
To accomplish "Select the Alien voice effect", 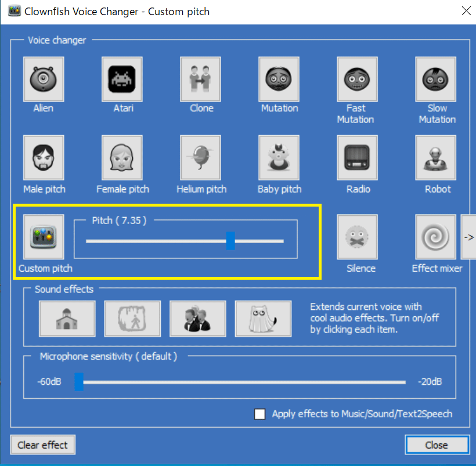I will pyautogui.click(x=44, y=79).
